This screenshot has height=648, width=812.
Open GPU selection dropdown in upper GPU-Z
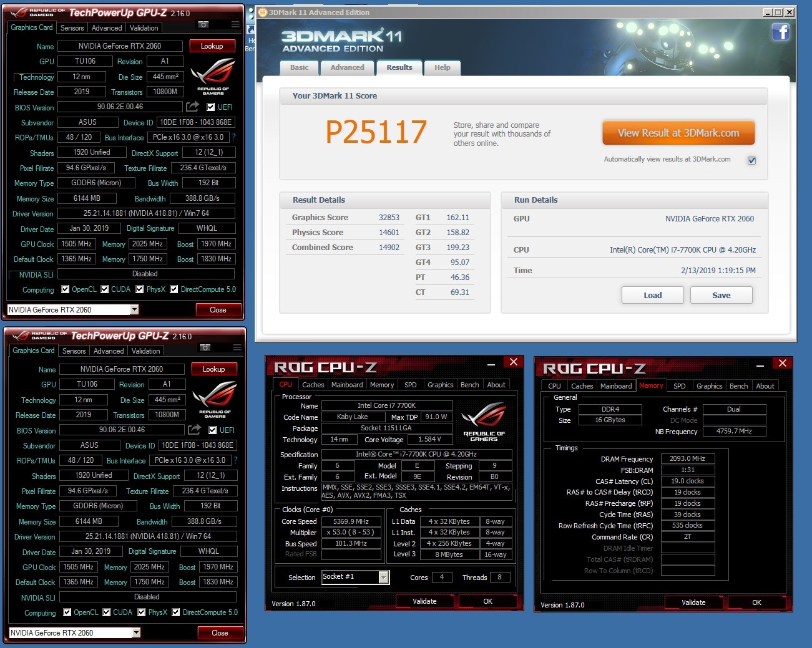(x=134, y=309)
